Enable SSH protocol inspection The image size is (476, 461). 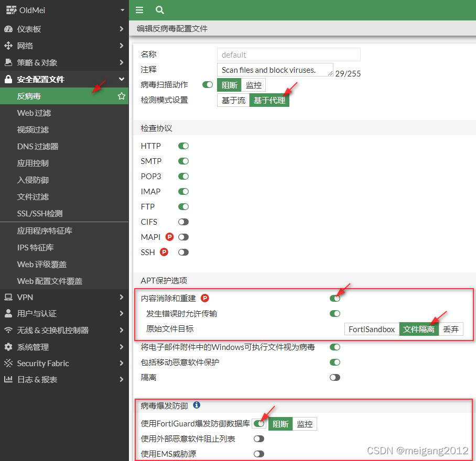click(x=183, y=253)
